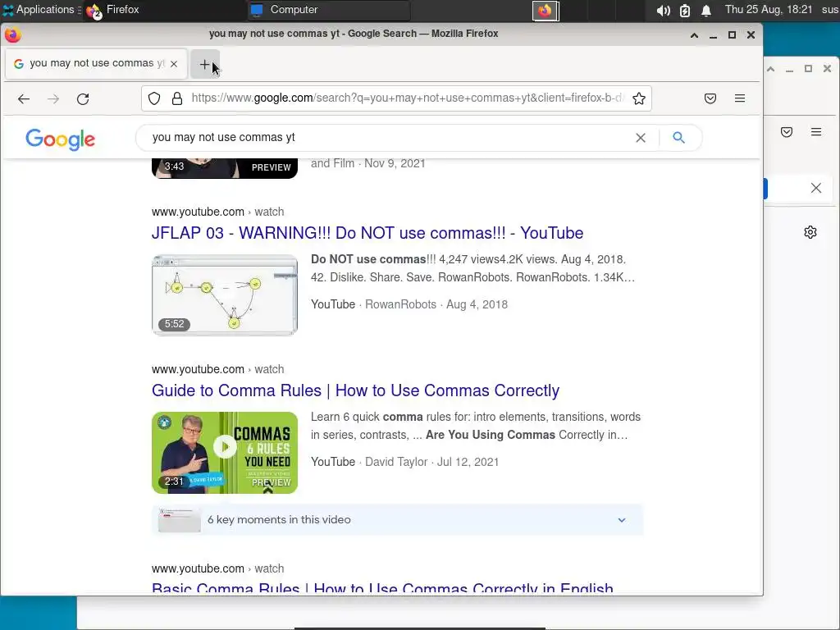The image size is (840, 630).
Task: Close the 'you may not use commas' tab
Action: 174,64
